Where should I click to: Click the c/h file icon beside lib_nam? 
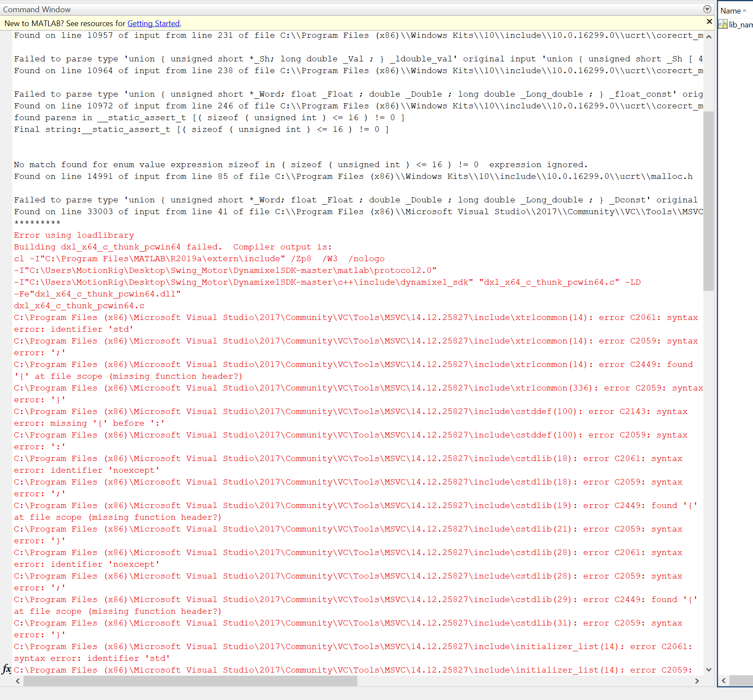point(723,25)
